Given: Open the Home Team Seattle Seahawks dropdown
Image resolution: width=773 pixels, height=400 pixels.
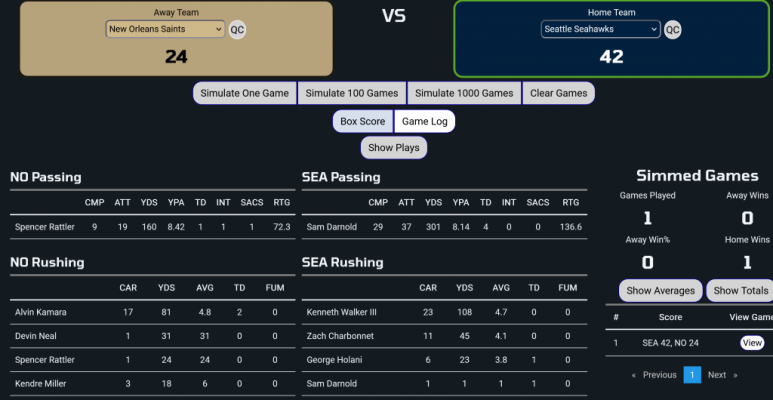Looking at the screenshot, I should pos(600,29).
